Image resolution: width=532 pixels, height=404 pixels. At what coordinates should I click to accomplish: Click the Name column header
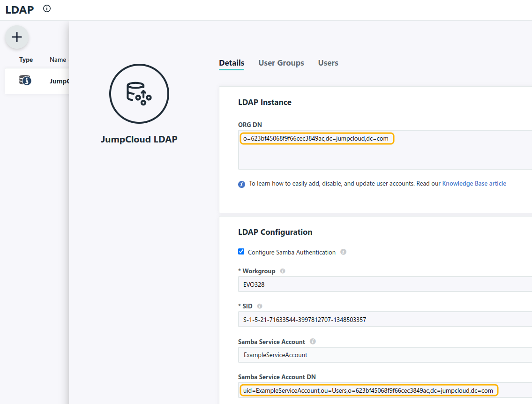click(x=58, y=60)
